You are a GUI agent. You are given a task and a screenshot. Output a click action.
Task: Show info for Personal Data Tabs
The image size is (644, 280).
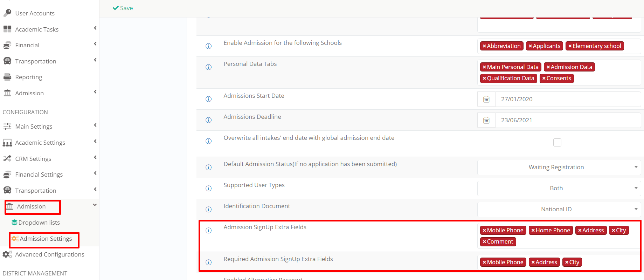click(208, 67)
